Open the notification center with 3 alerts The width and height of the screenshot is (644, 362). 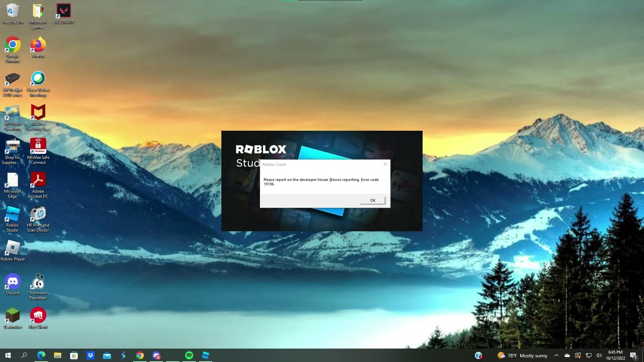[633, 355]
